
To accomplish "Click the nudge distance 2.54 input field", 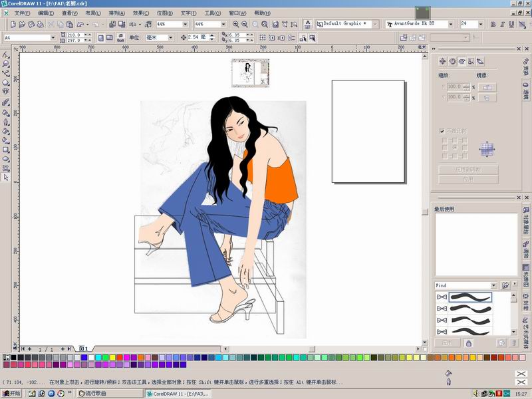I will tap(198, 37).
